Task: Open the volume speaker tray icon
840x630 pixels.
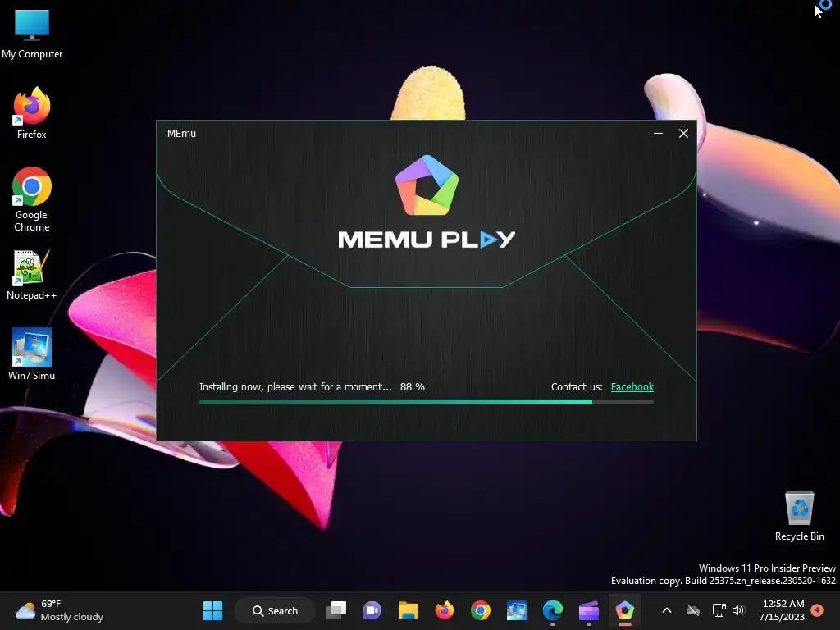Action: (x=739, y=610)
